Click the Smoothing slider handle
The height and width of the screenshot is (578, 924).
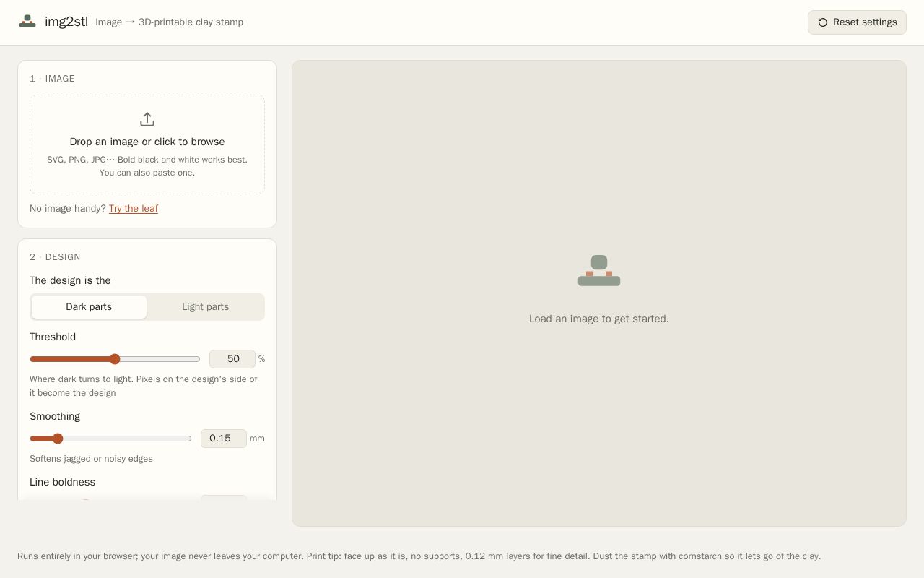coord(58,439)
